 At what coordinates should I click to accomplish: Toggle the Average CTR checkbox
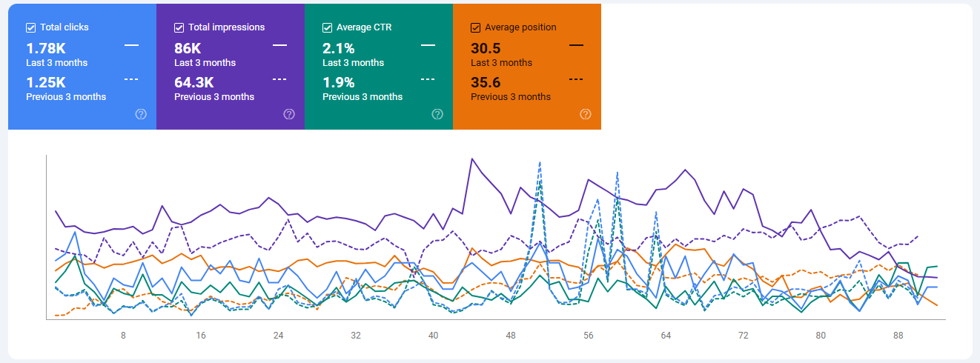tap(328, 27)
